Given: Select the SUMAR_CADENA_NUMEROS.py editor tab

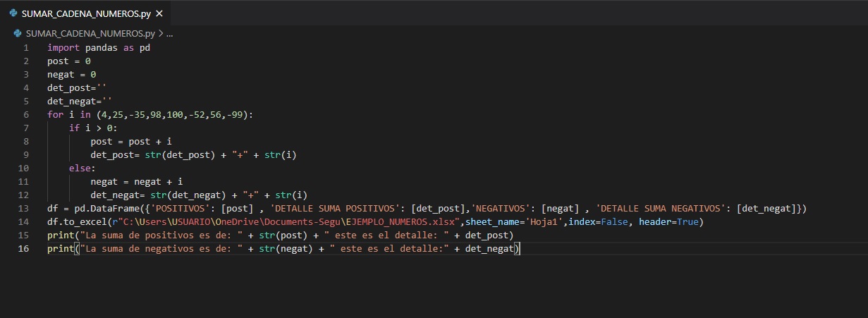Looking at the screenshot, I should tap(85, 13).
